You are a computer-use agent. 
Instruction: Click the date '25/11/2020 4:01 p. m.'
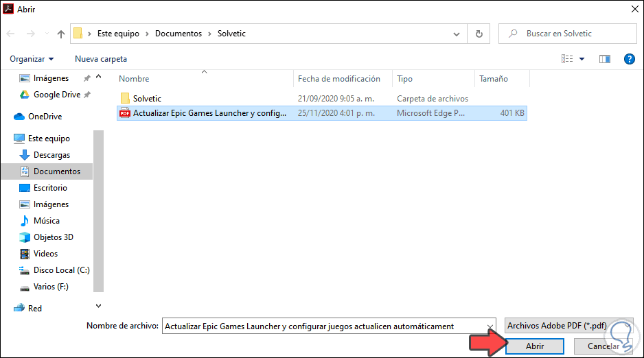(x=336, y=113)
